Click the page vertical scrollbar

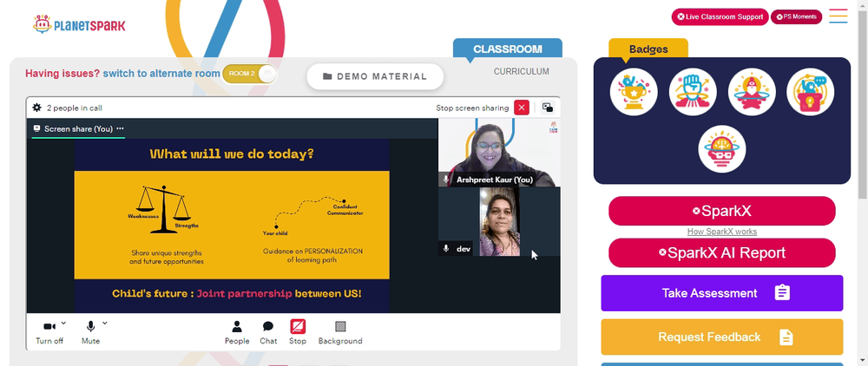coord(863,104)
